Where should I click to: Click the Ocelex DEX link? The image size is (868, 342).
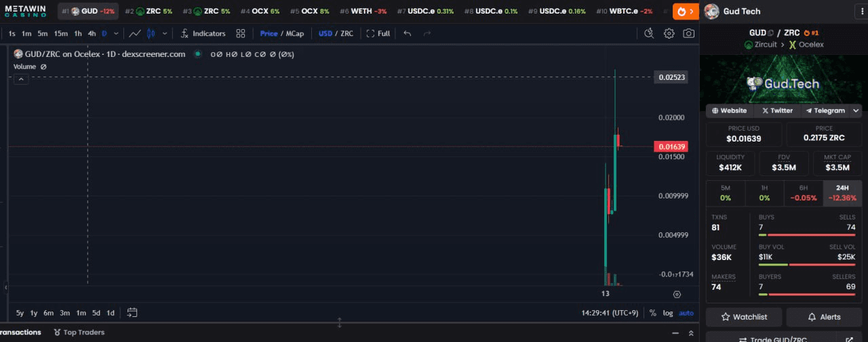coord(806,45)
